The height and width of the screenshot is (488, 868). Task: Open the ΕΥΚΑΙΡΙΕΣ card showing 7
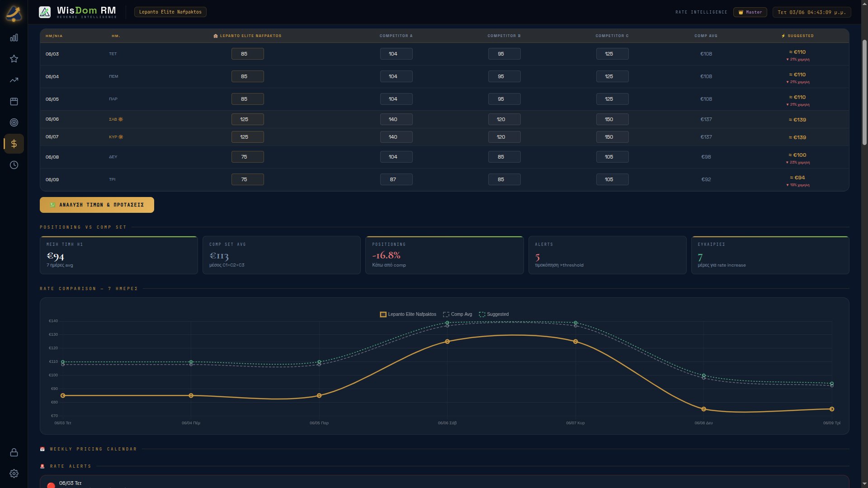coord(770,255)
